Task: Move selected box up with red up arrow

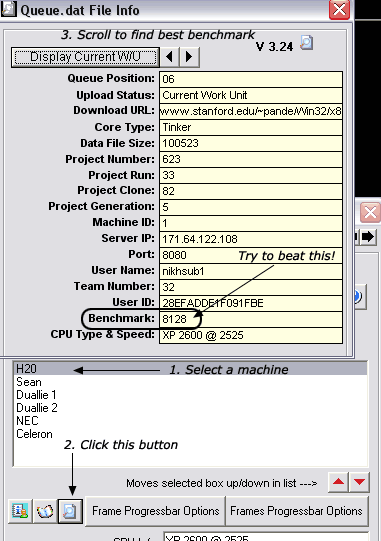Action: tap(339, 482)
